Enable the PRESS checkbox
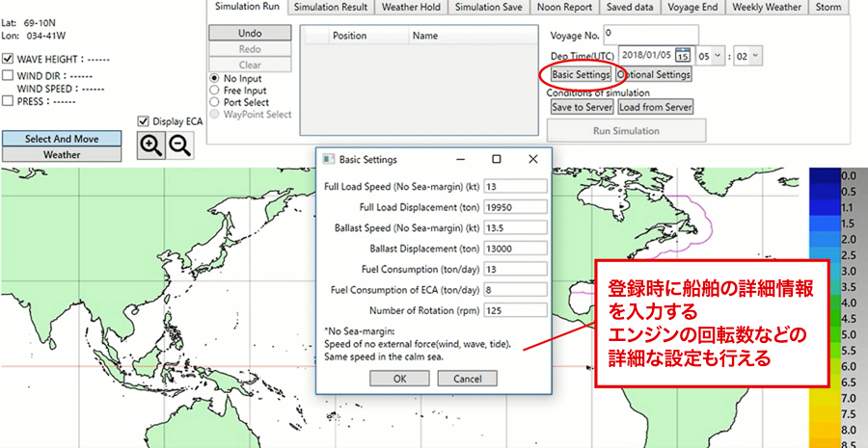This screenshot has width=868, height=448. (x=8, y=100)
